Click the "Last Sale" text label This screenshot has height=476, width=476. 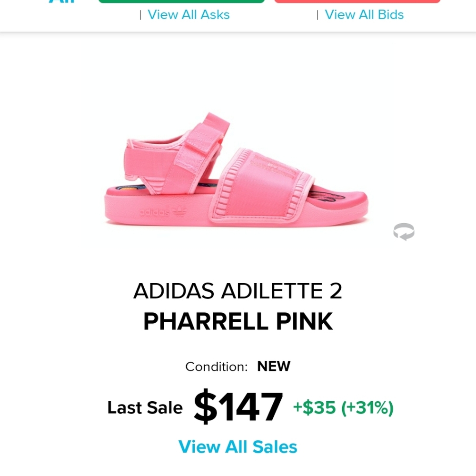(145, 407)
